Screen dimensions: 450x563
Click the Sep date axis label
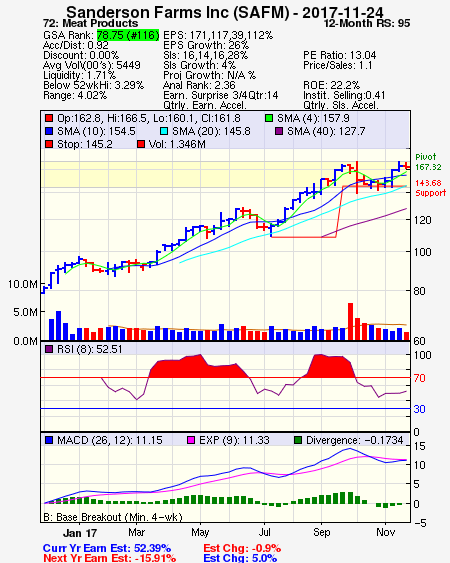tap(321, 532)
